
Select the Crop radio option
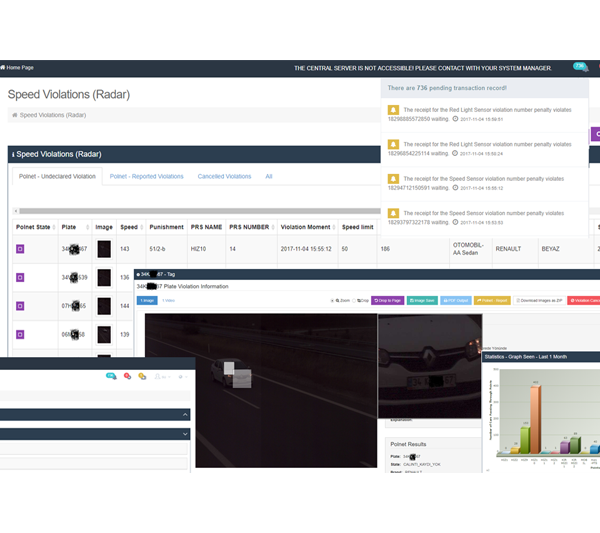coord(354,301)
